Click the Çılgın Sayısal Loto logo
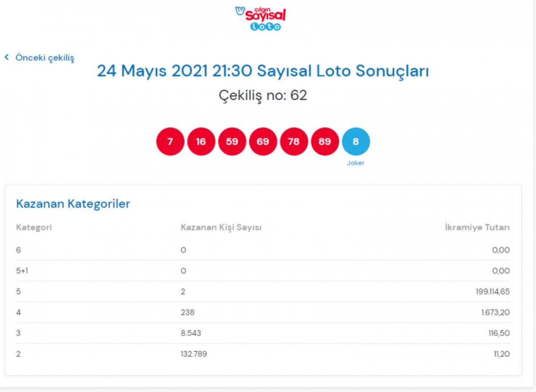The height and width of the screenshot is (392, 536). pyautogui.click(x=260, y=18)
